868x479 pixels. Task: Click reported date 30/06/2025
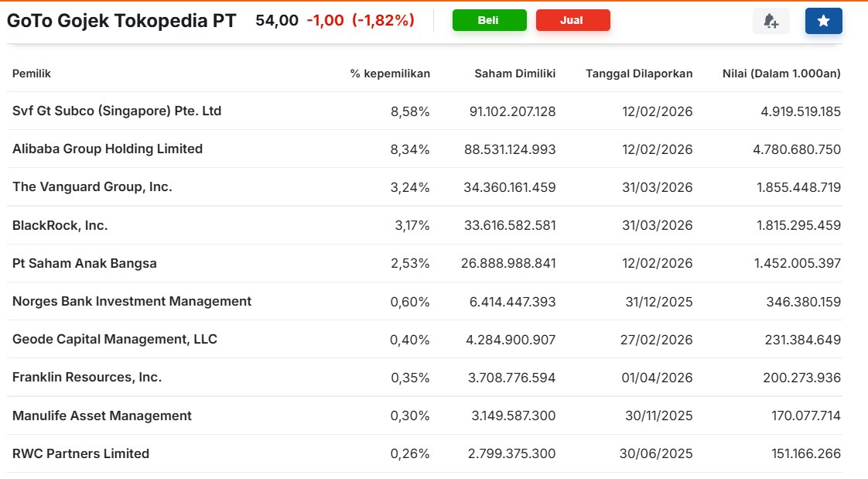[x=656, y=453]
